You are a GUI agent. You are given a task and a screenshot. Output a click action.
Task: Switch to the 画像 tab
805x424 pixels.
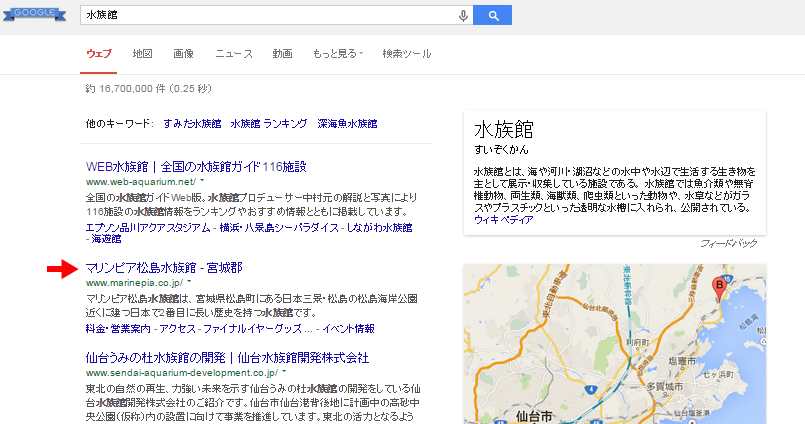(x=183, y=53)
